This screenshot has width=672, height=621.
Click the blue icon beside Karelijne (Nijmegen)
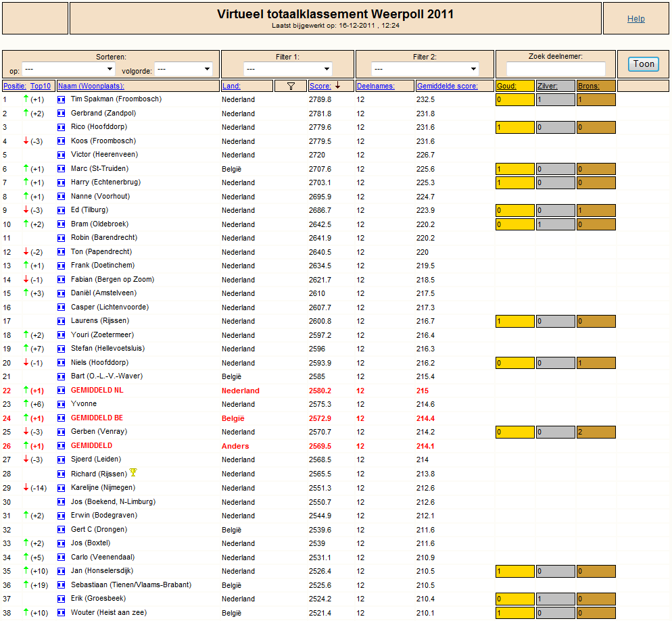[62, 488]
